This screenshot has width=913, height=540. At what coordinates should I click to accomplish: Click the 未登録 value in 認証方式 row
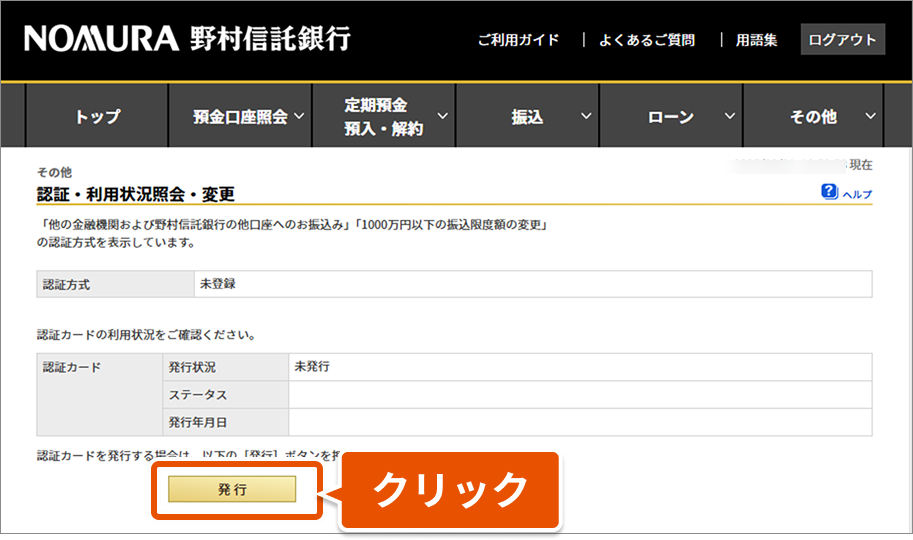coord(219,284)
